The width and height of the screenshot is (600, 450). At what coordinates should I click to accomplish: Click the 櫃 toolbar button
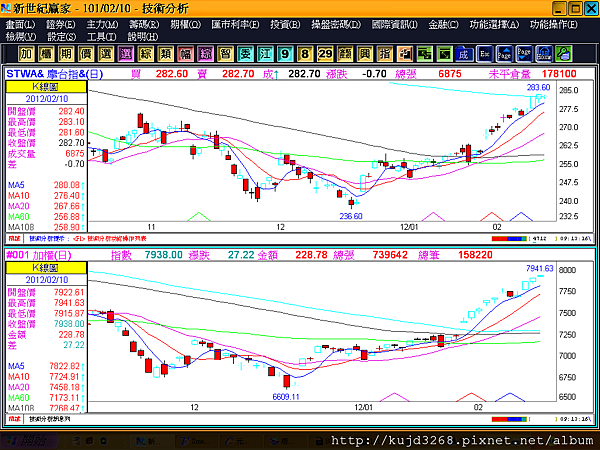[46, 54]
